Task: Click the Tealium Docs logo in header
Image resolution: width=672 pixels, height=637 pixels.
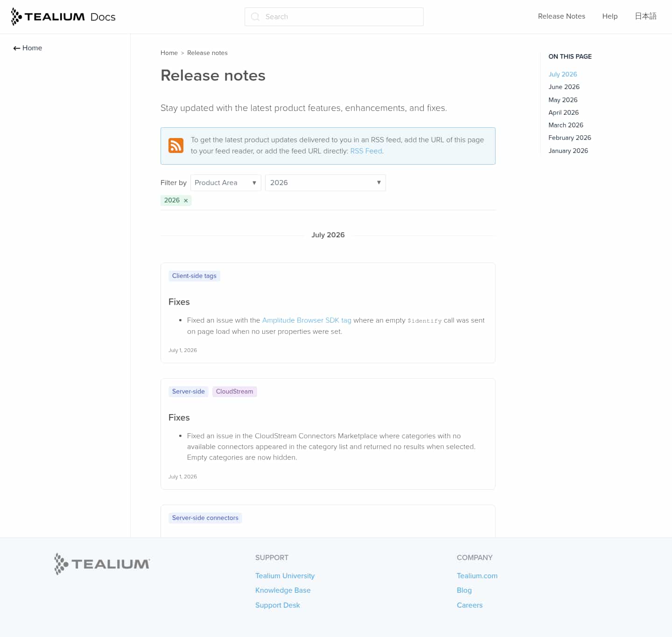Action: point(63,17)
